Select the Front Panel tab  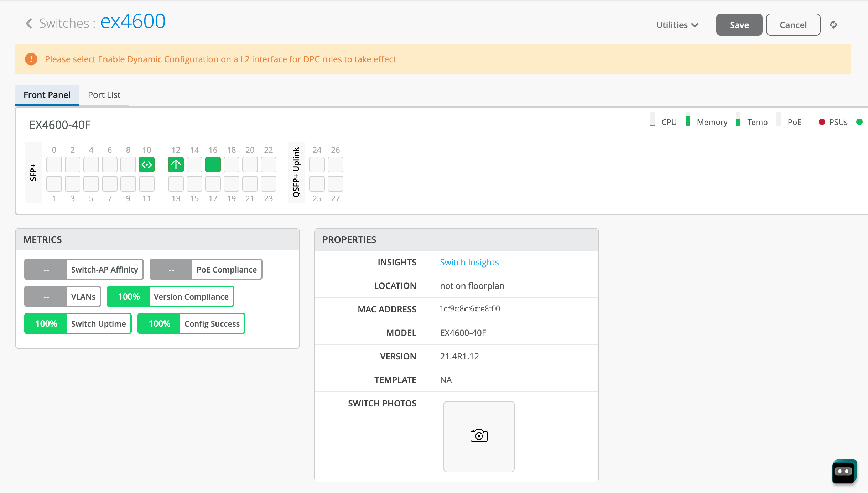coord(47,95)
